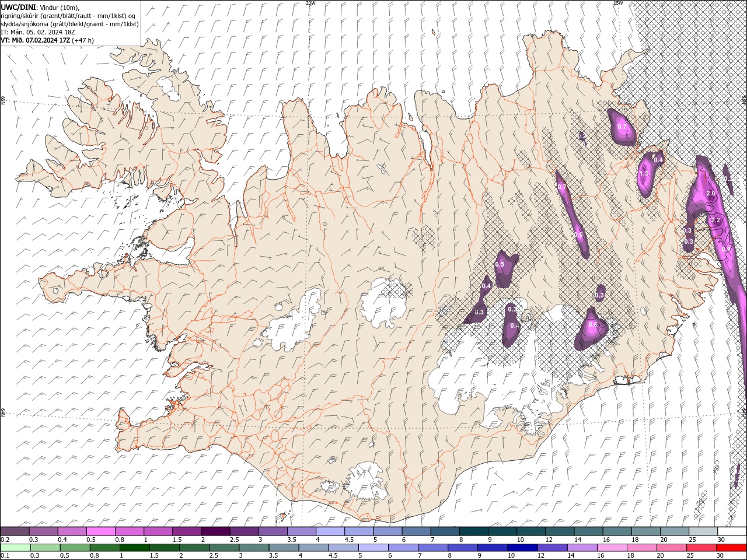Pick deep blue bottom-row swatch between 10 and 12
This screenshot has width=747, height=560.
522,547
